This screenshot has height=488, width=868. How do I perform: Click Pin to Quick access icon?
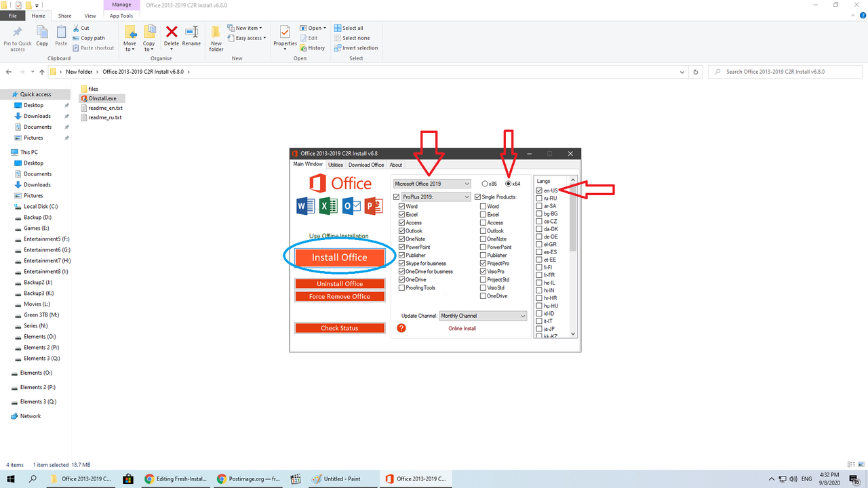coord(17,32)
